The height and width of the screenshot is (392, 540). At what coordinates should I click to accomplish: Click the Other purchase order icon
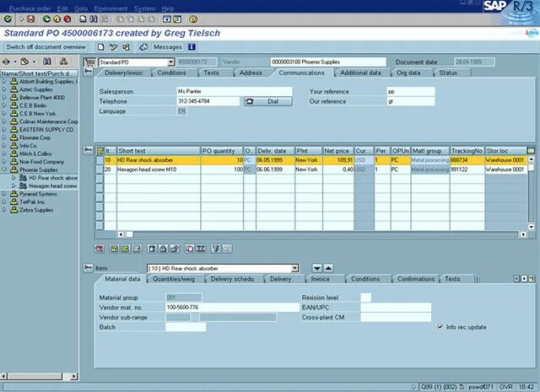(x=126, y=47)
